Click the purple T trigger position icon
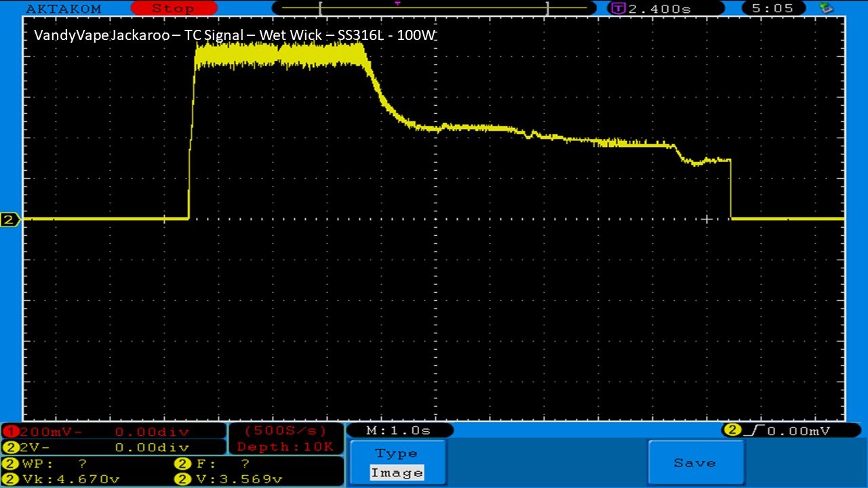 click(618, 9)
